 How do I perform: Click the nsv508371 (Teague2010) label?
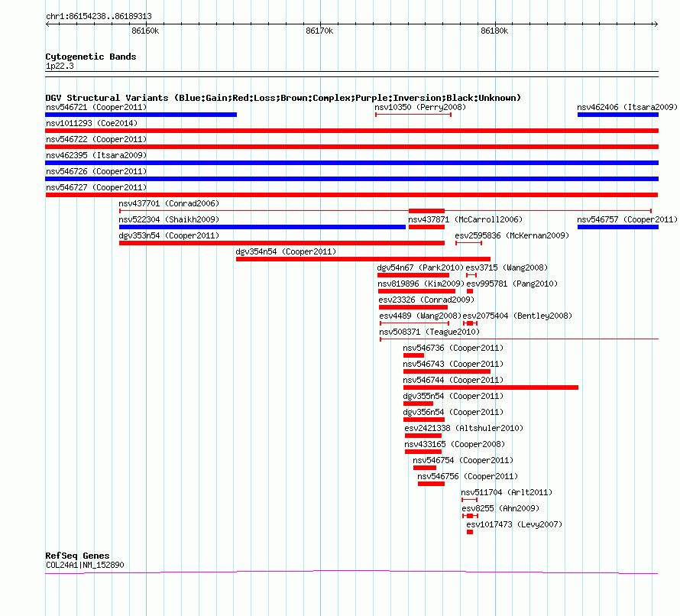[x=429, y=332]
